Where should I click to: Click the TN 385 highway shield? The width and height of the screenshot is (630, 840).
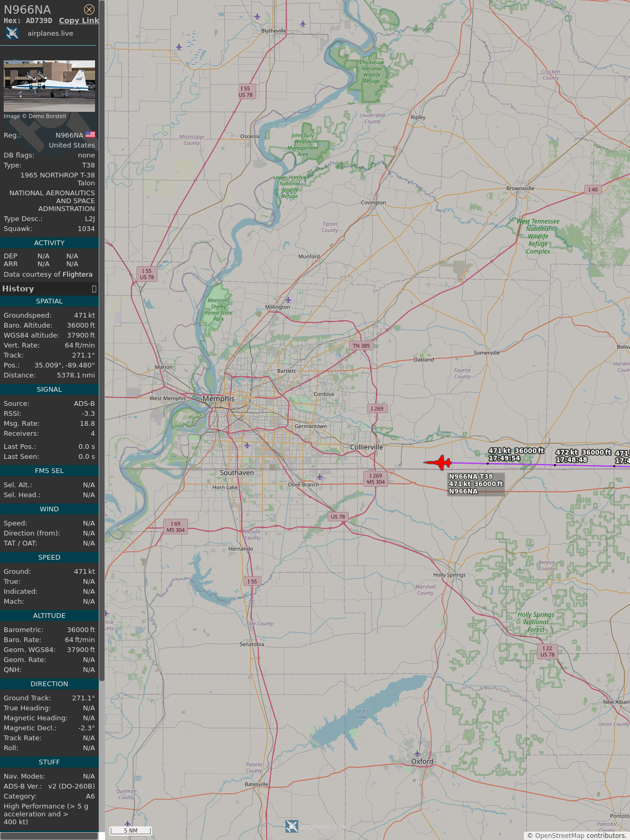361,345
